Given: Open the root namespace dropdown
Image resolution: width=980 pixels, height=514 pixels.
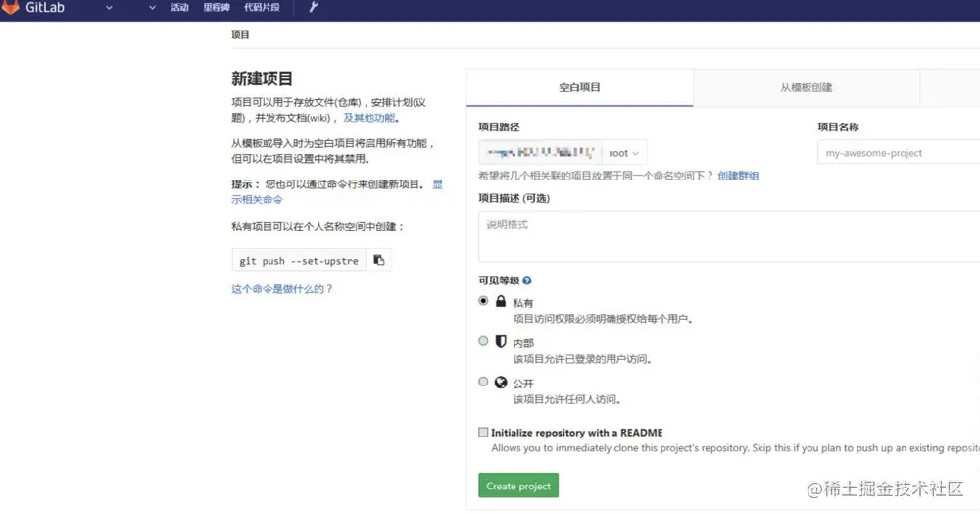Looking at the screenshot, I should coord(623,153).
